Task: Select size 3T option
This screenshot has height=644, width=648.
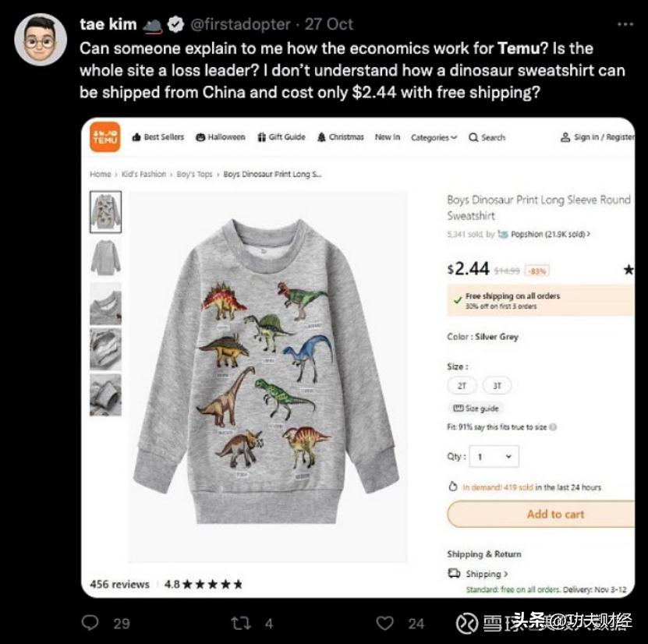Action: [497, 385]
